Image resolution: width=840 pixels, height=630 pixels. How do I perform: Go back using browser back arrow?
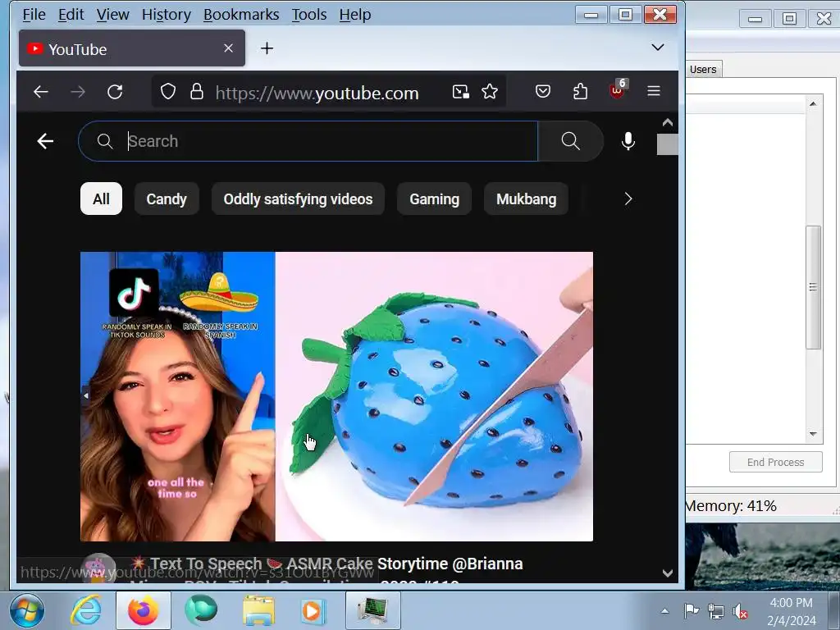[41, 92]
